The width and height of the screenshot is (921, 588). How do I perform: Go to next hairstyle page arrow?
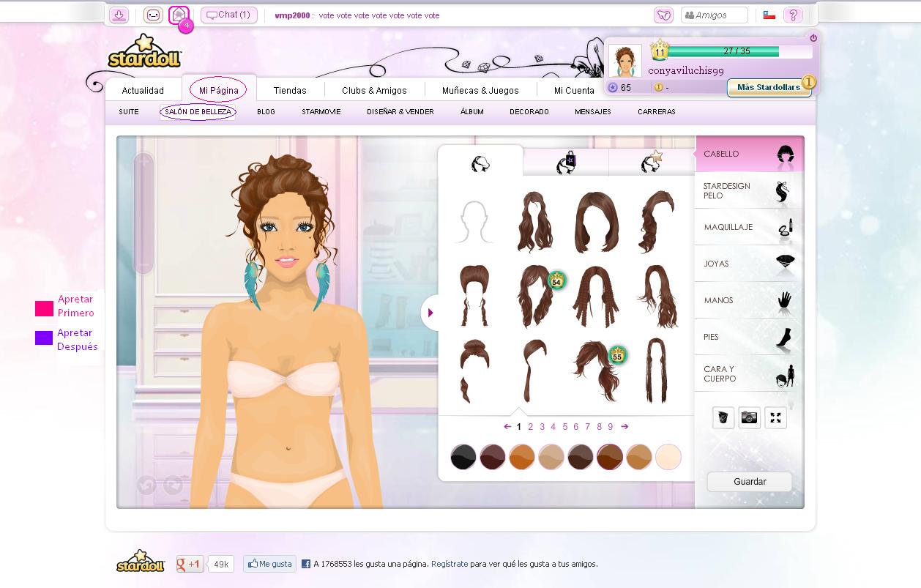point(624,426)
